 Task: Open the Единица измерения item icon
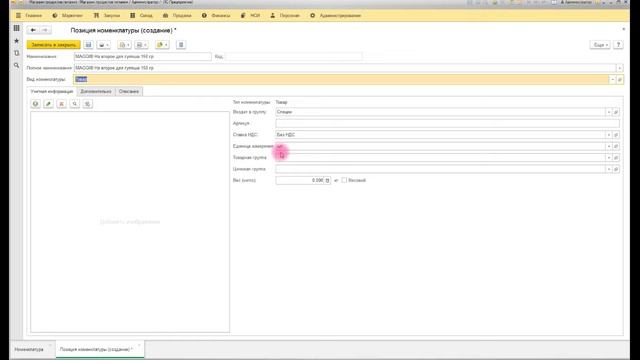(x=616, y=146)
